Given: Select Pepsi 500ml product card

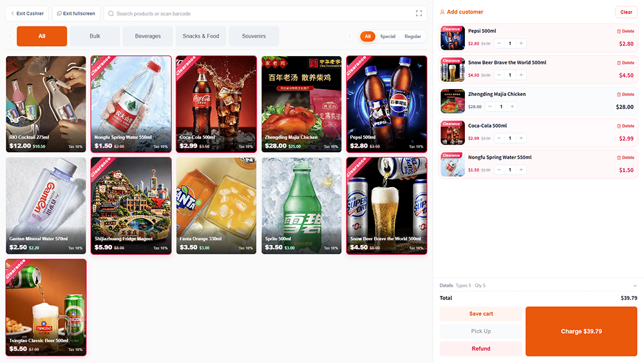Looking at the screenshot, I should 386,104.
